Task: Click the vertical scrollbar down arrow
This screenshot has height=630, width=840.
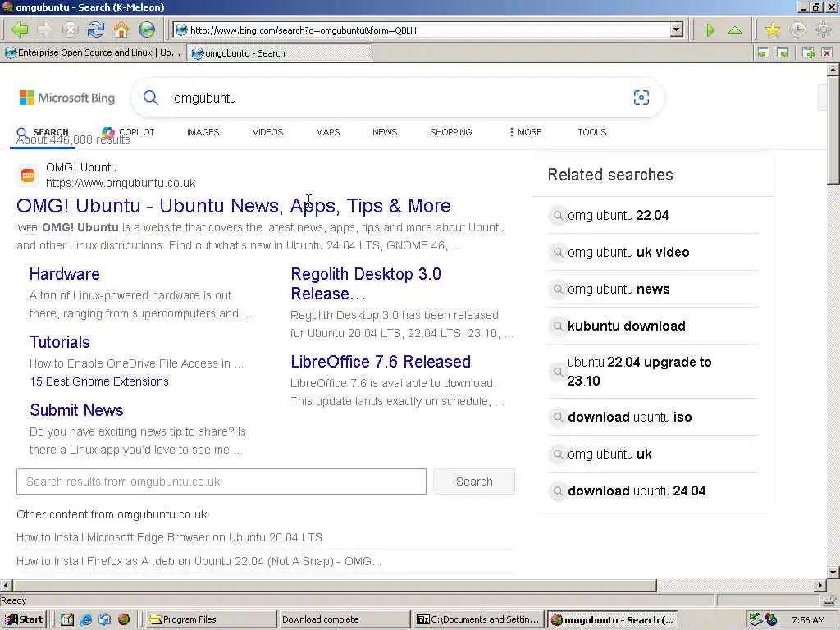Action: (x=833, y=572)
